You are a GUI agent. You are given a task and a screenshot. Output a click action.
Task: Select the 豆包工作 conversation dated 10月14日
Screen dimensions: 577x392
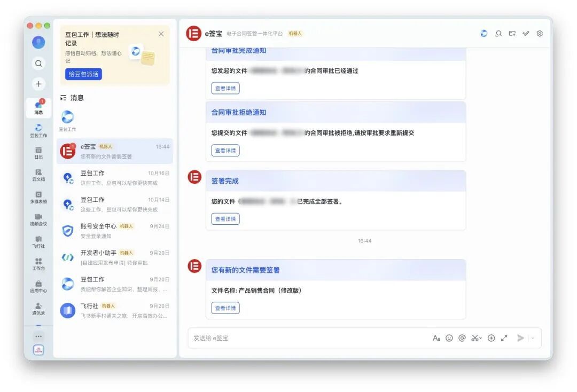coord(115,204)
